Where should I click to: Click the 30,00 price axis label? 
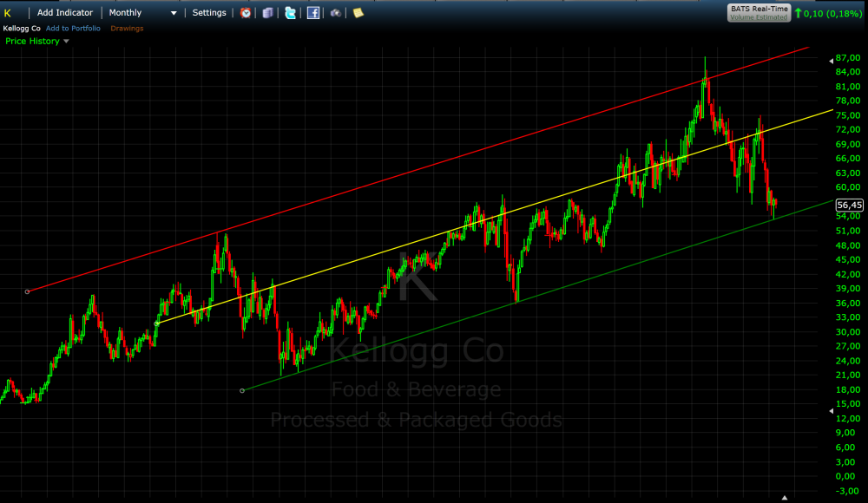click(x=848, y=332)
